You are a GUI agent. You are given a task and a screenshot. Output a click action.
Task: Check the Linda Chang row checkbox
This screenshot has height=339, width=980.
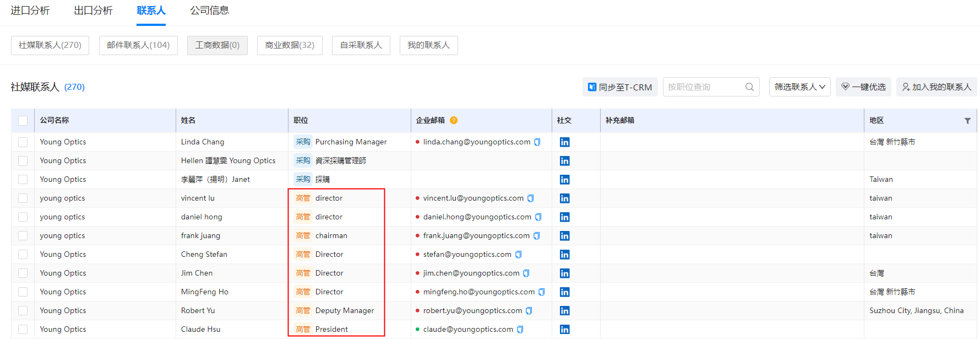(x=23, y=142)
